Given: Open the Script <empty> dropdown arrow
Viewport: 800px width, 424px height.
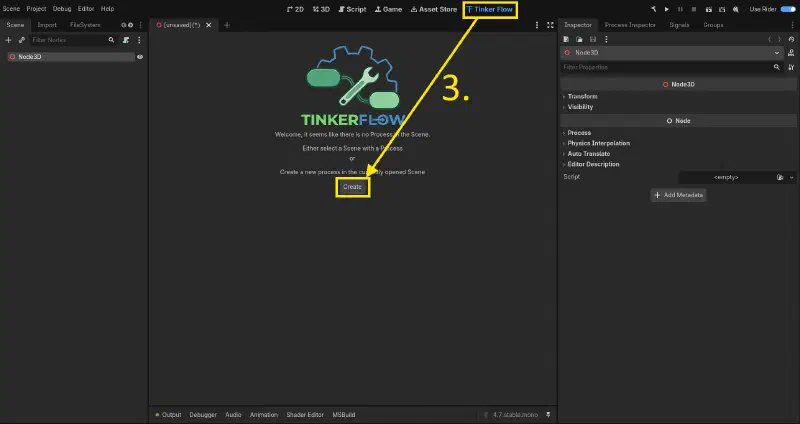Looking at the screenshot, I should coord(791,177).
